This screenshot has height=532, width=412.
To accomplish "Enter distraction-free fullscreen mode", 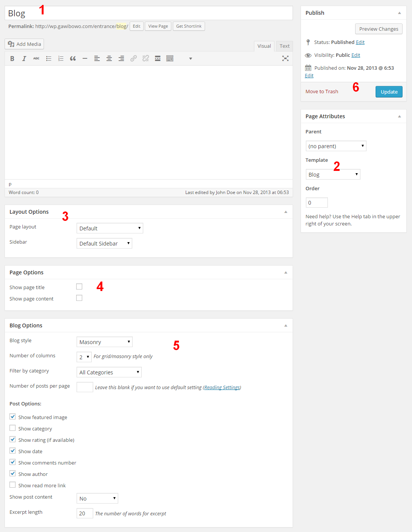I will [x=285, y=58].
